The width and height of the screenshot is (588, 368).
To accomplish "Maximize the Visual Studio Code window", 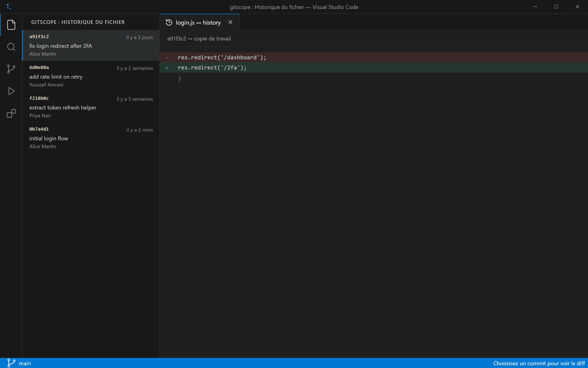I will [556, 7].
